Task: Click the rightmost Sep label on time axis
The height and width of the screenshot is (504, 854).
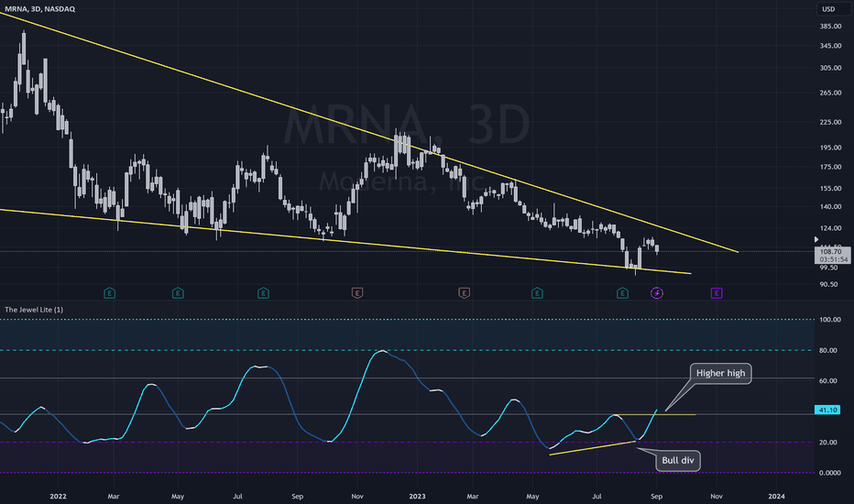Action: coord(657,497)
